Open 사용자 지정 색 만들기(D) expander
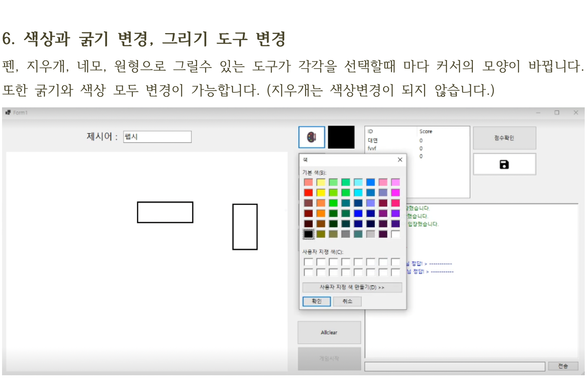Image resolution: width=588 pixels, height=392 pixels. pyautogui.click(x=352, y=287)
